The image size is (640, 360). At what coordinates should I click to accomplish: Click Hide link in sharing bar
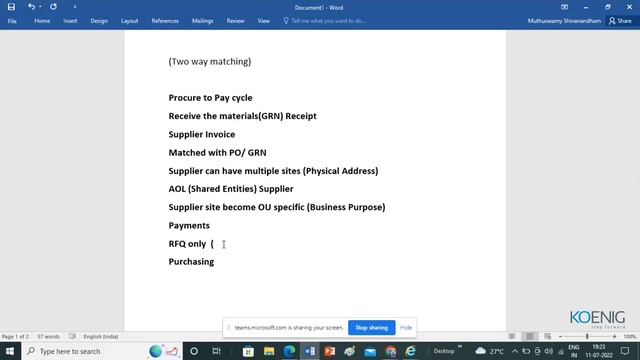click(406, 328)
